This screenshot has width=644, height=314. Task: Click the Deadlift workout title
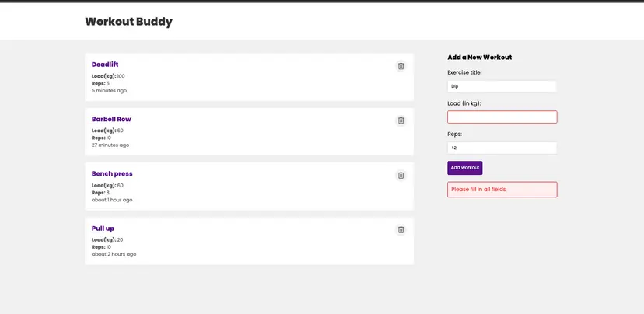pos(105,65)
